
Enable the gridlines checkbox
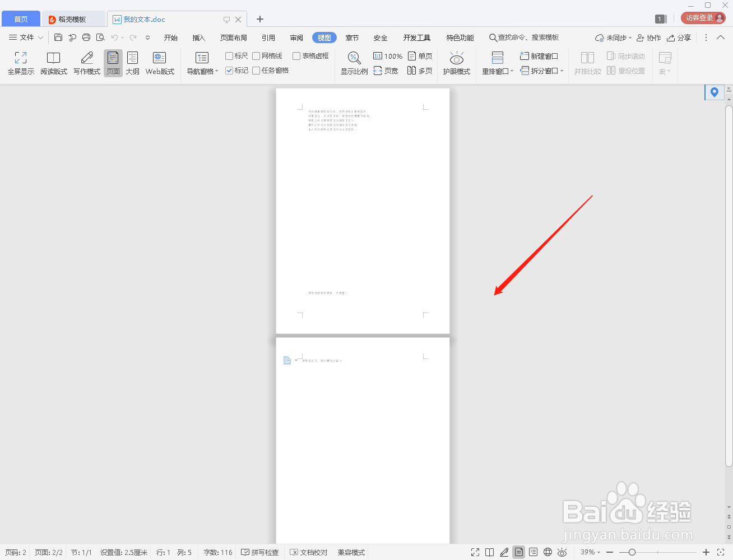(x=256, y=56)
